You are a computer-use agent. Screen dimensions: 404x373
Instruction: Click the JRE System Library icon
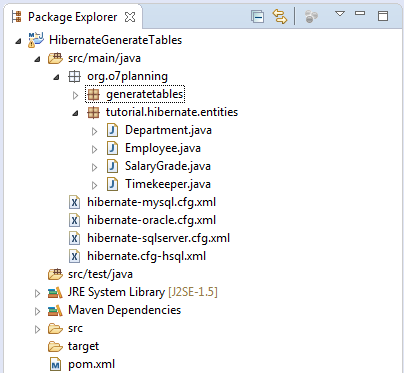55,292
